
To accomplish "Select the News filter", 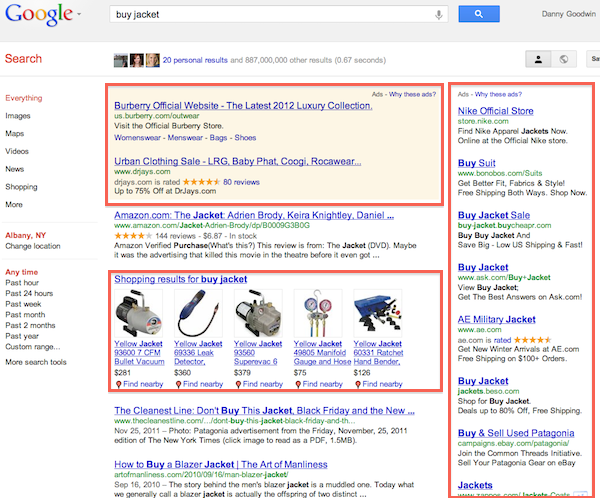I will tap(15, 169).
